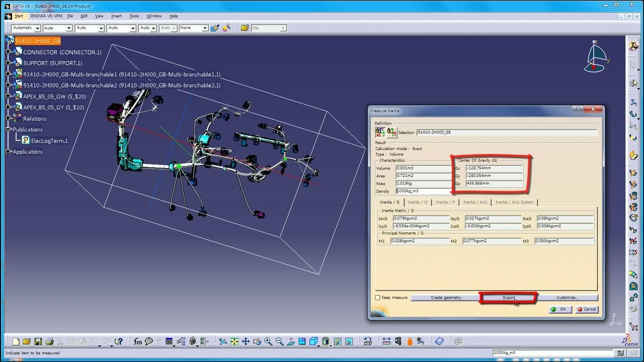644x362 pixels.
Task: Click the Open file icon in bottom toolbar
Action: point(27,341)
